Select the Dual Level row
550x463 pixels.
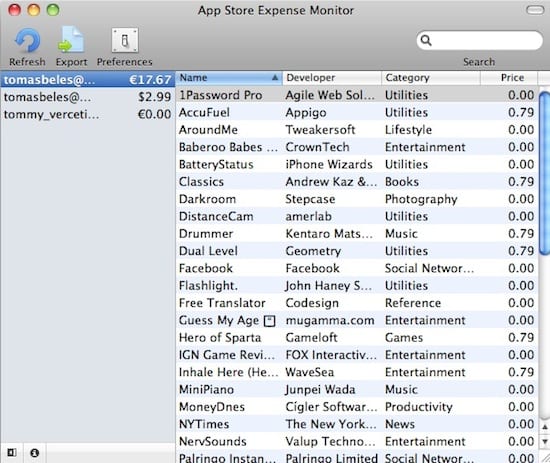[x=357, y=251]
